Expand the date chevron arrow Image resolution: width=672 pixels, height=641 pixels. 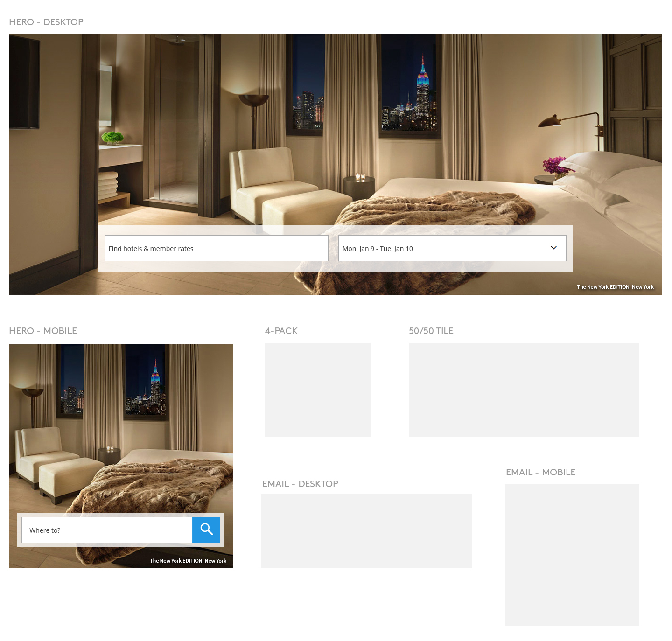[x=553, y=248]
